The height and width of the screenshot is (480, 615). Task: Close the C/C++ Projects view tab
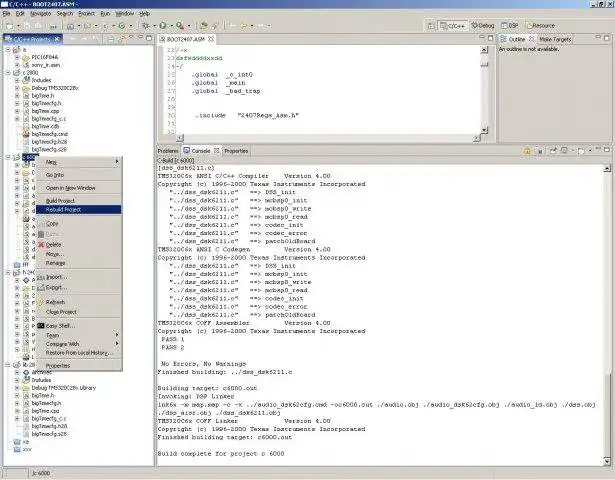click(57, 39)
